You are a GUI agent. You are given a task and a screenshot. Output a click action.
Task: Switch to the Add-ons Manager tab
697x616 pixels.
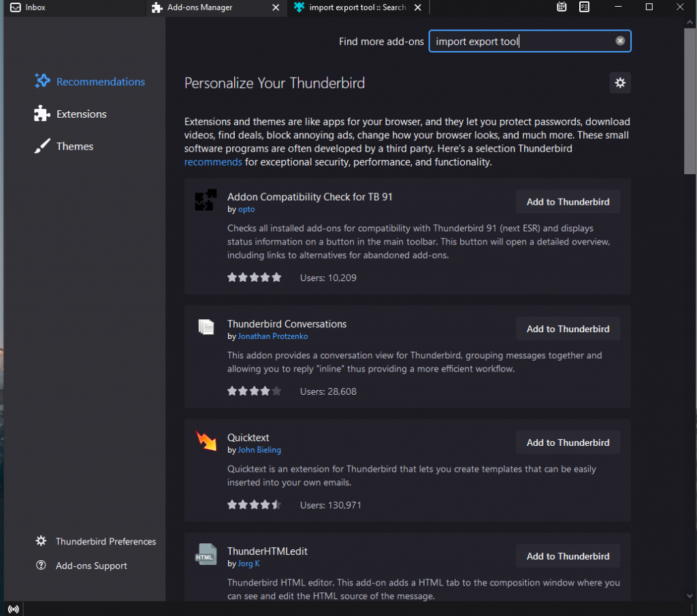(x=216, y=7)
